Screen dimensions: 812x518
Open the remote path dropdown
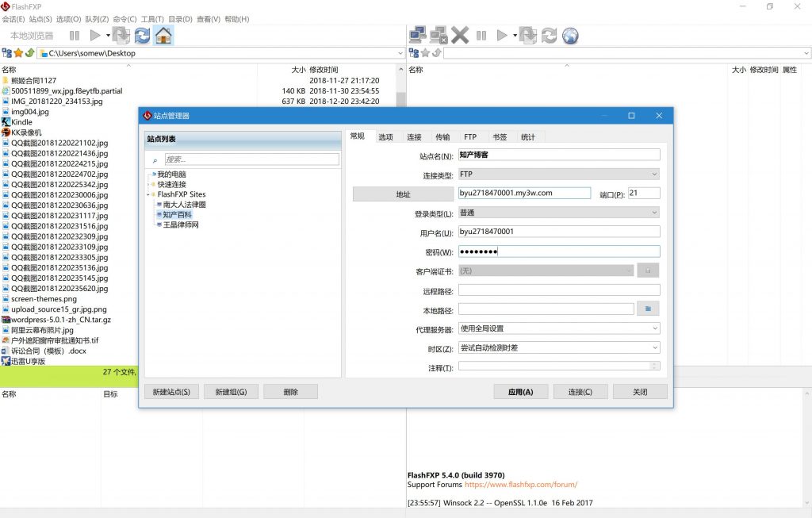(x=806, y=53)
